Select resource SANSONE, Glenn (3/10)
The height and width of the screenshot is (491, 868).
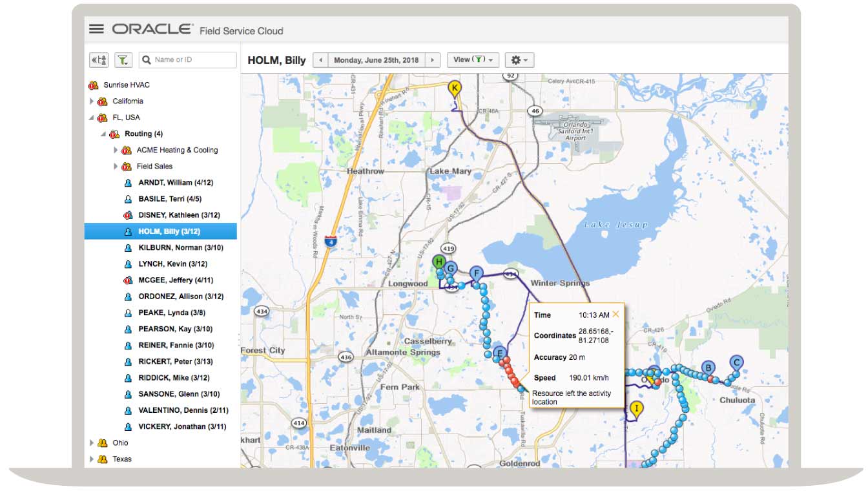(179, 394)
